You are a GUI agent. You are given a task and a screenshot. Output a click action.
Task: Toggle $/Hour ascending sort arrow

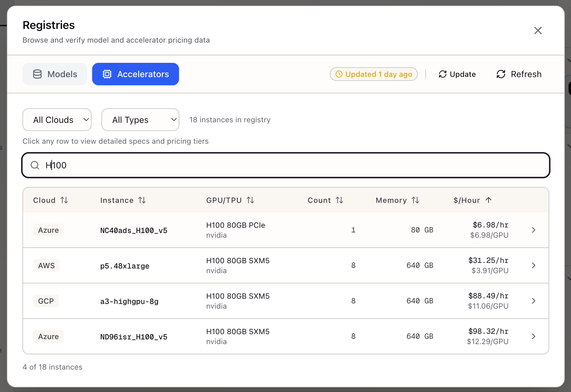click(x=488, y=200)
